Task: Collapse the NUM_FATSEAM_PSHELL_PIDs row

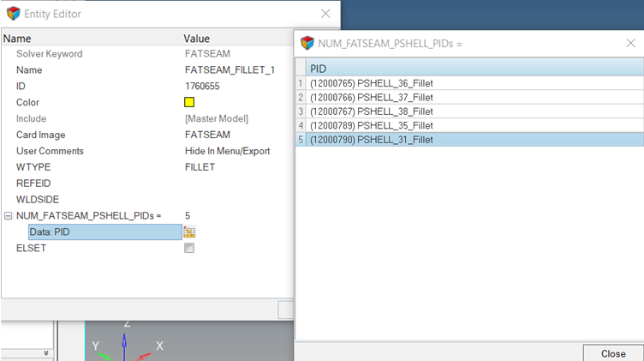Action: tap(8, 216)
